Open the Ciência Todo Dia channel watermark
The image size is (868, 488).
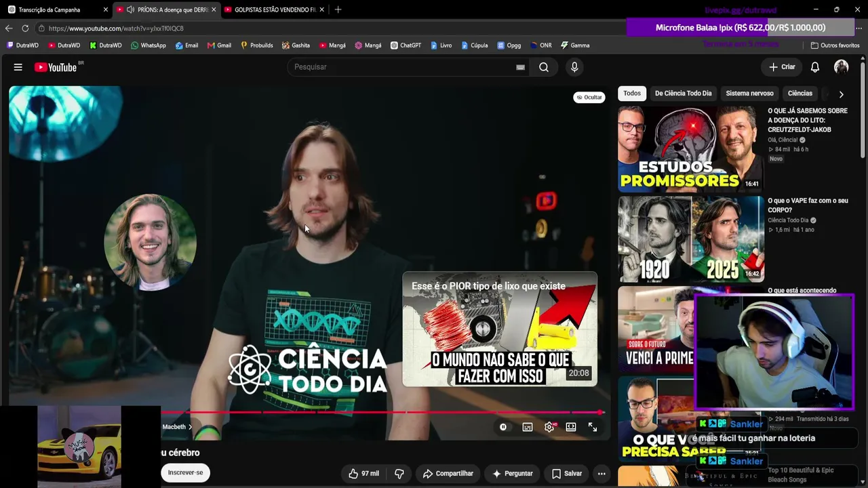click(x=308, y=369)
